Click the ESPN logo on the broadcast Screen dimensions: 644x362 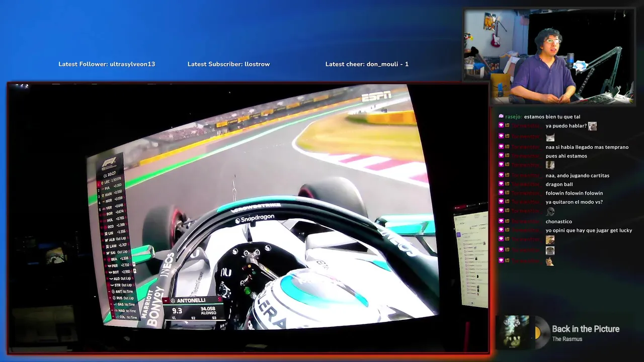pos(376,96)
